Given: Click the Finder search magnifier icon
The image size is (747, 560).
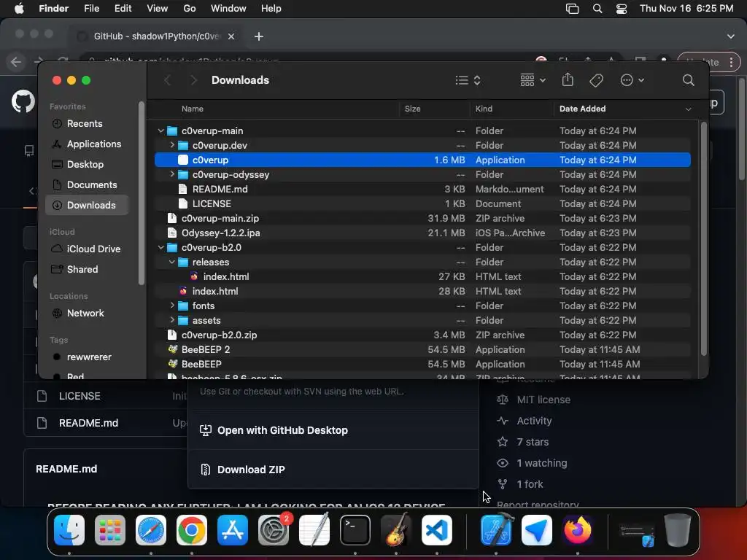Looking at the screenshot, I should coord(688,80).
